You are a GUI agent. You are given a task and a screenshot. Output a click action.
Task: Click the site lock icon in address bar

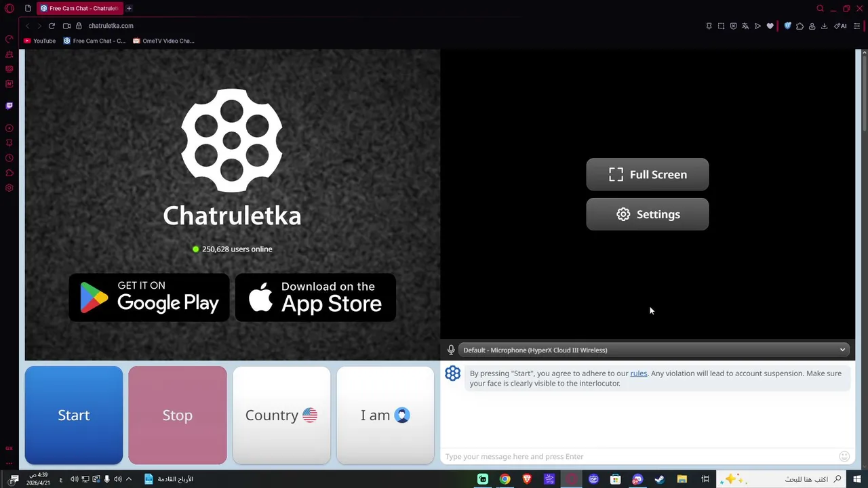[79, 26]
